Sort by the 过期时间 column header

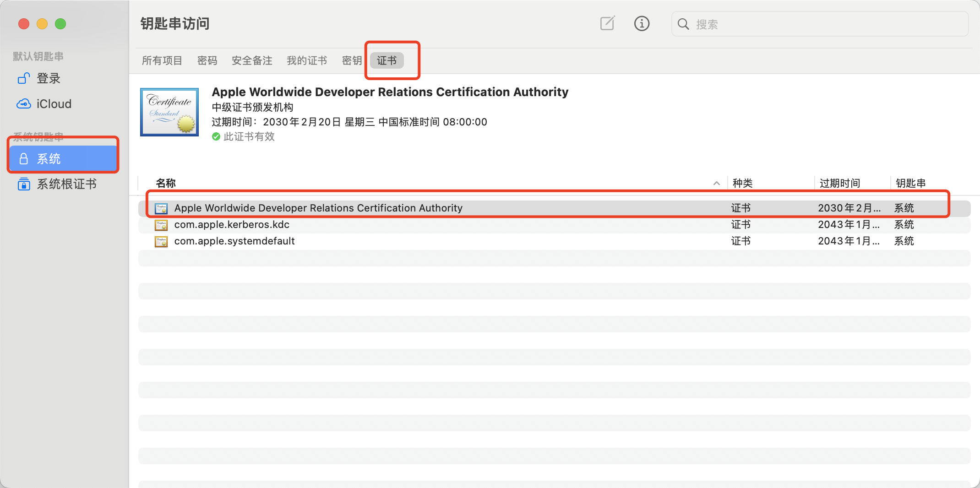(839, 183)
